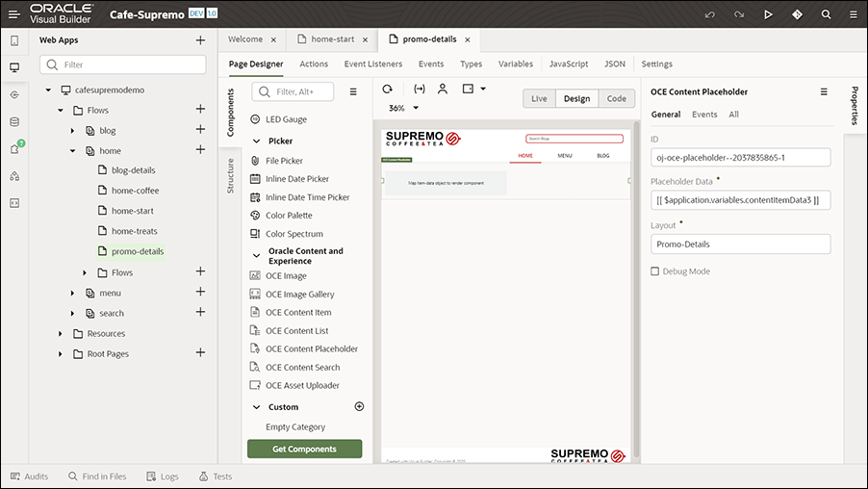Add a new Root Page
Screen dimensions: 868x489
click(x=200, y=352)
